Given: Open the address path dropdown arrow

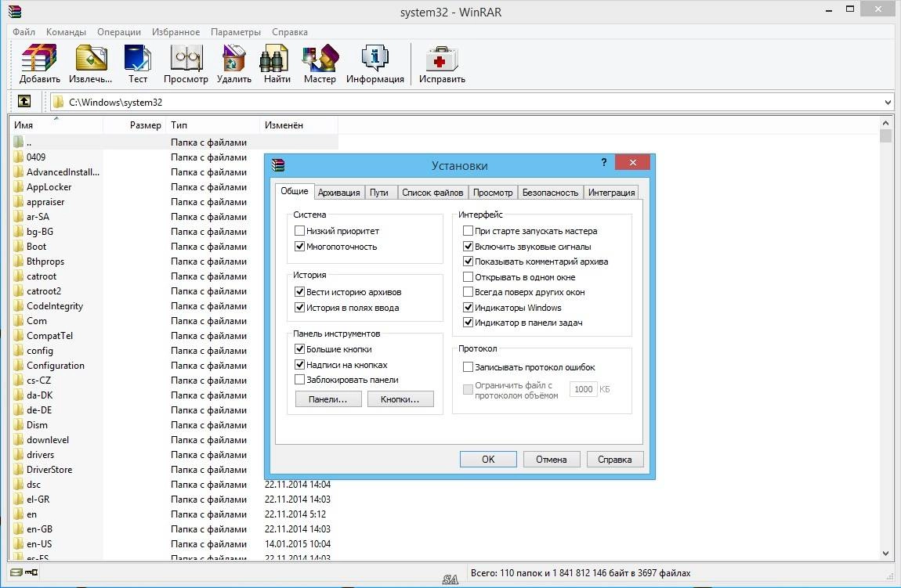Looking at the screenshot, I should point(888,103).
